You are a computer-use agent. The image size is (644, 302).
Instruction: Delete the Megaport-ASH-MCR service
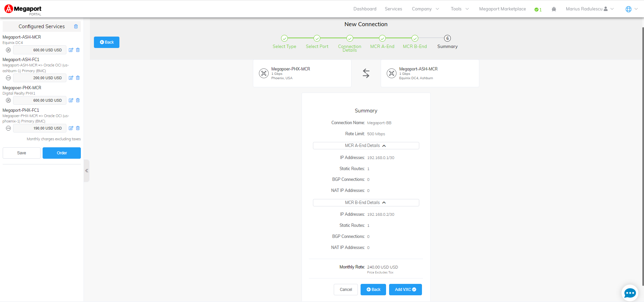point(78,50)
